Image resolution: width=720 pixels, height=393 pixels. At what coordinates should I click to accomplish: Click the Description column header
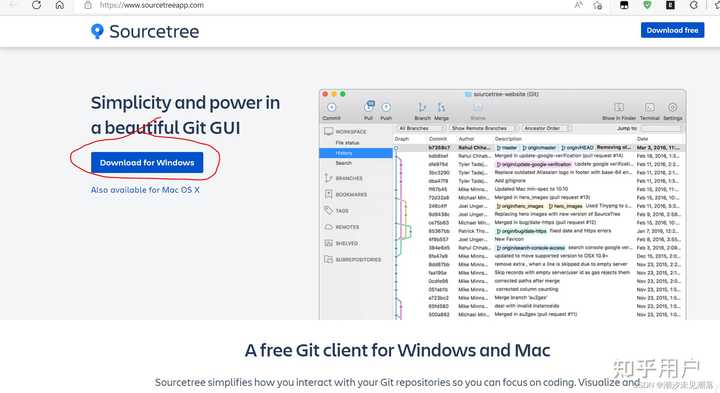tap(508, 139)
